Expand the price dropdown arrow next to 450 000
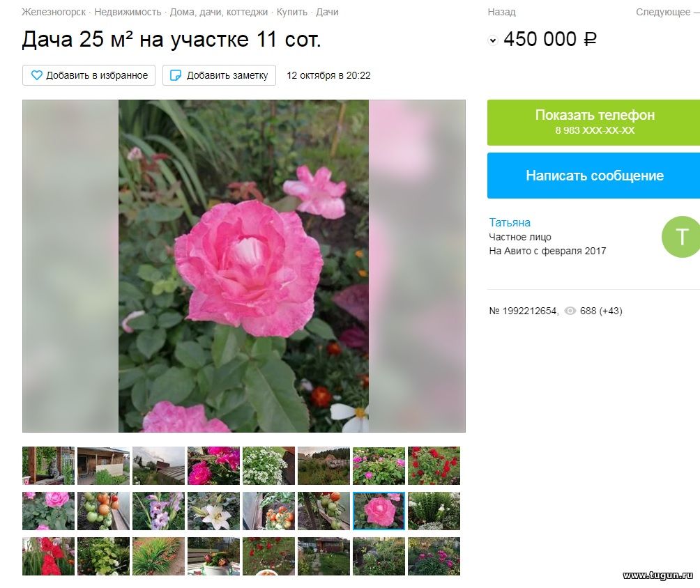This screenshot has height=588, width=700. point(493,40)
